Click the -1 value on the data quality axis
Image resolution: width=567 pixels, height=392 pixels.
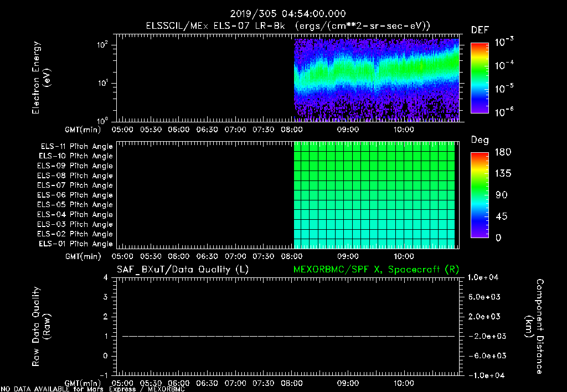coord(104,375)
